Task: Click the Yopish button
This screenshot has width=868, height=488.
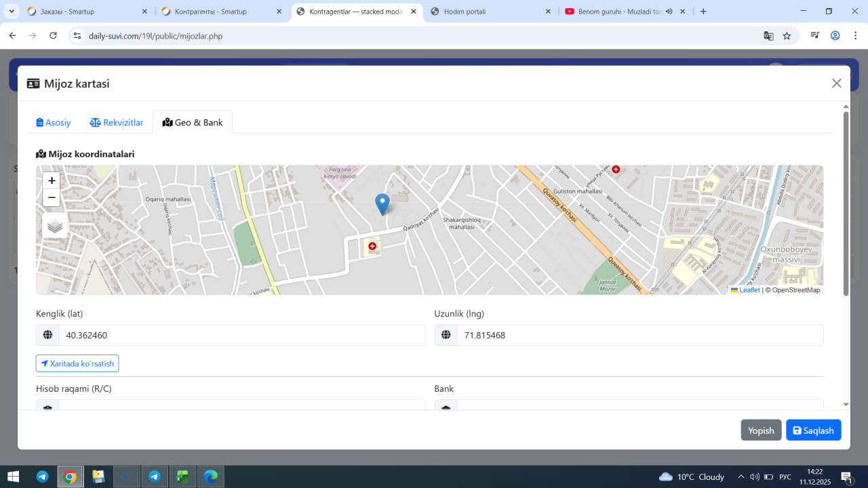Action: (761, 430)
